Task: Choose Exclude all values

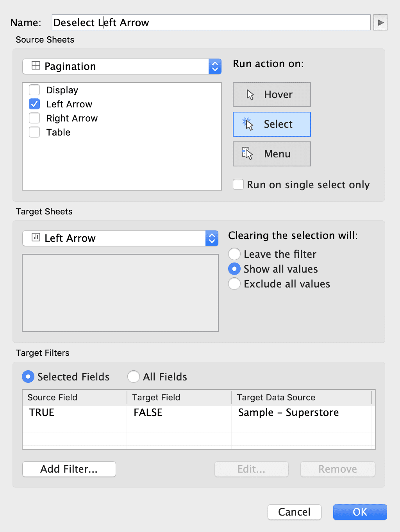Action: pyautogui.click(x=234, y=284)
